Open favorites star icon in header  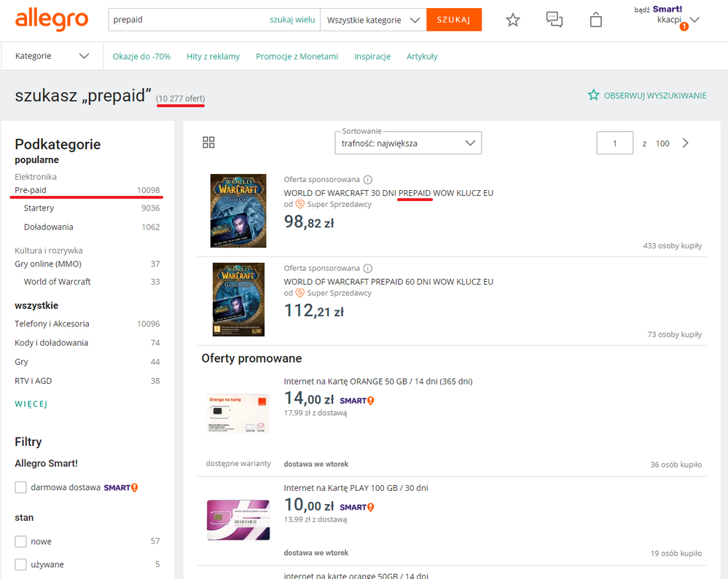513,20
